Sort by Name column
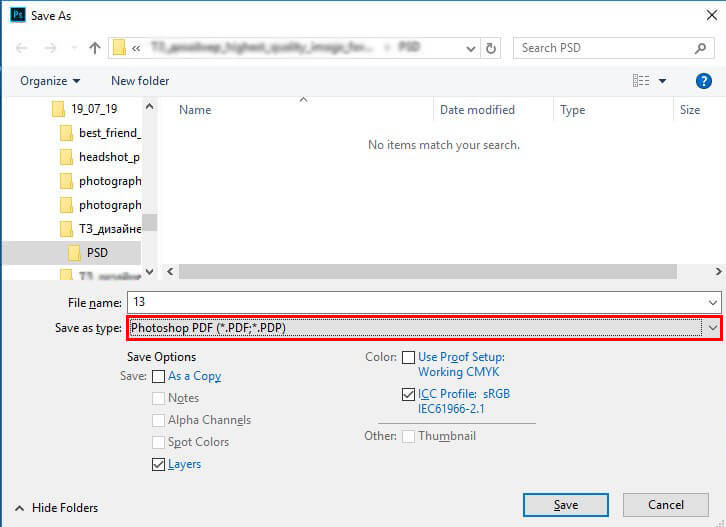The image size is (726, 527). 195,110
